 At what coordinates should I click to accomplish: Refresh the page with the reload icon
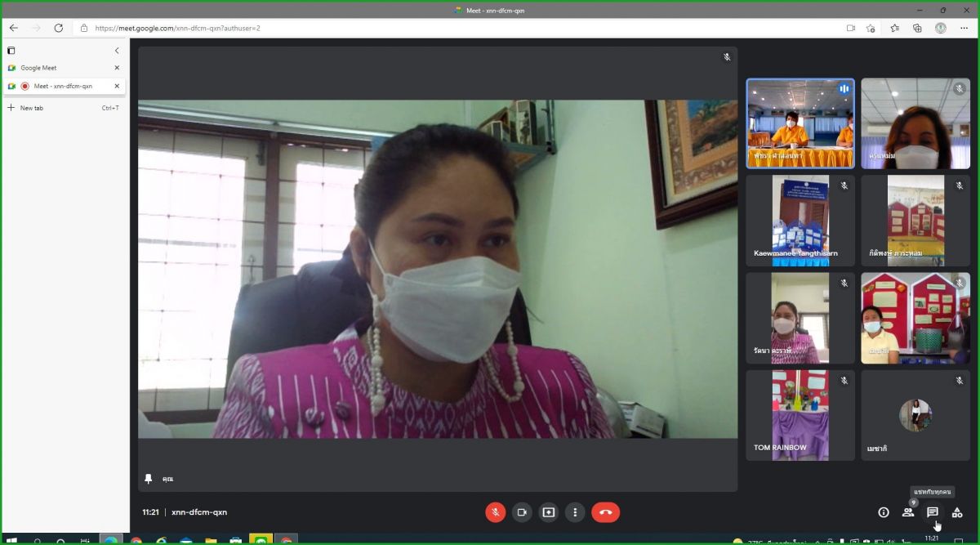pyautogui.click(x=59, y=28)
